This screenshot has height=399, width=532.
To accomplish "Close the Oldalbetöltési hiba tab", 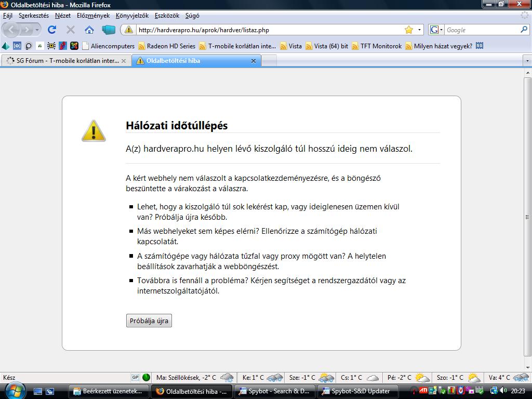I will (x=254, y=61).
